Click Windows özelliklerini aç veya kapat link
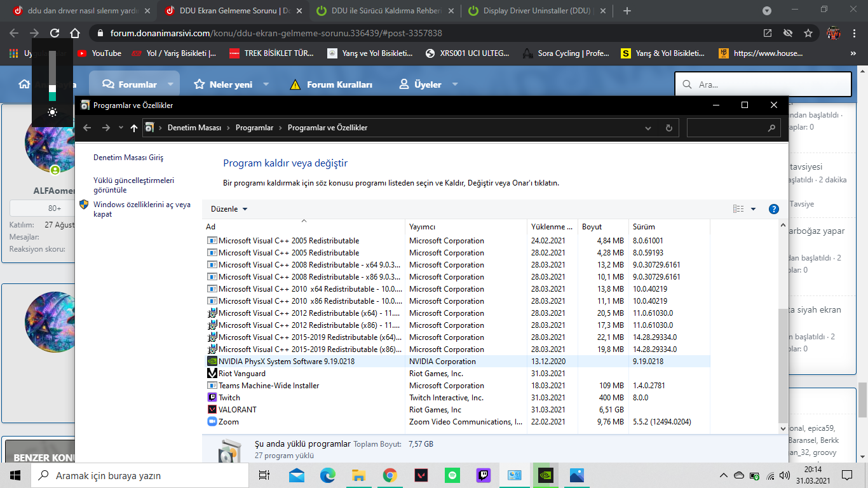The height and width of the screenshot is (488, 868). click(141, 209)
